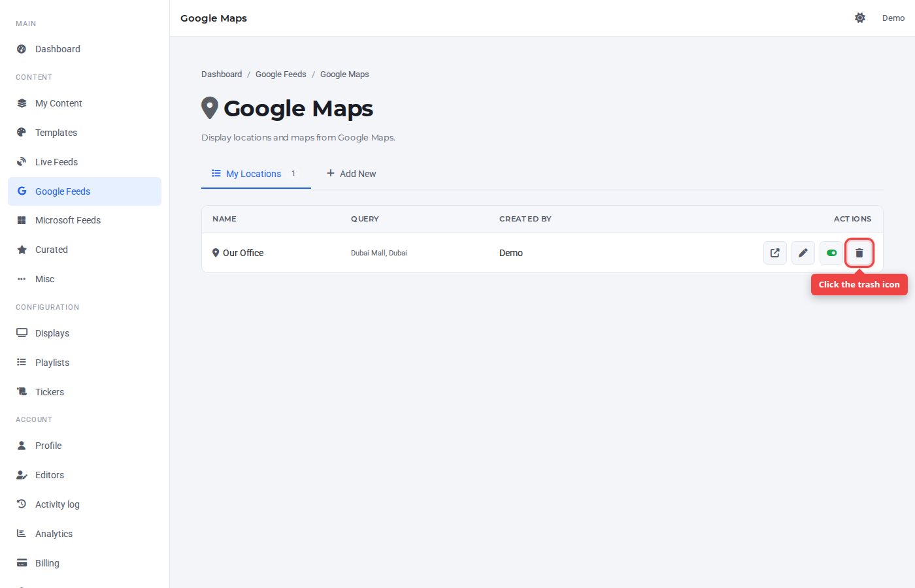Click the Profile person icon

pos(22,446)
